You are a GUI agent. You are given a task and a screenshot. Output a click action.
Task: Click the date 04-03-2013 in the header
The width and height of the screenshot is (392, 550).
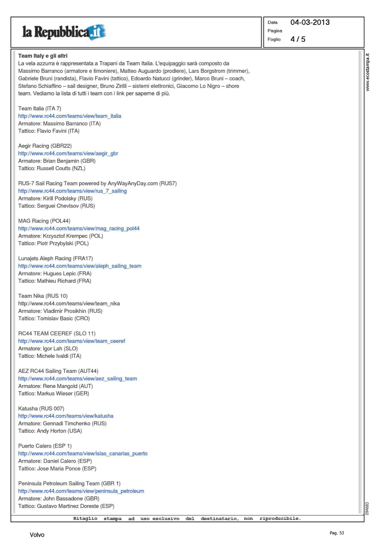click(x=310, y=22)
